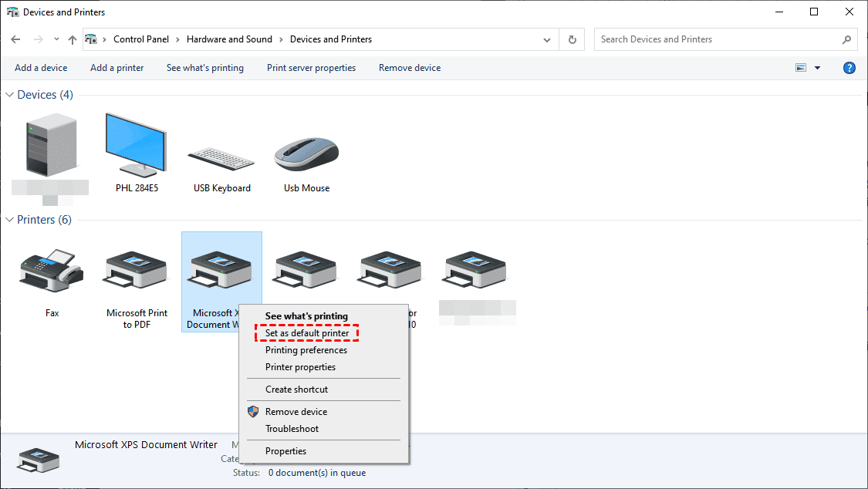Open Properties from the context menu
This screenshot has height=489, width=868.
coord(285,451)
